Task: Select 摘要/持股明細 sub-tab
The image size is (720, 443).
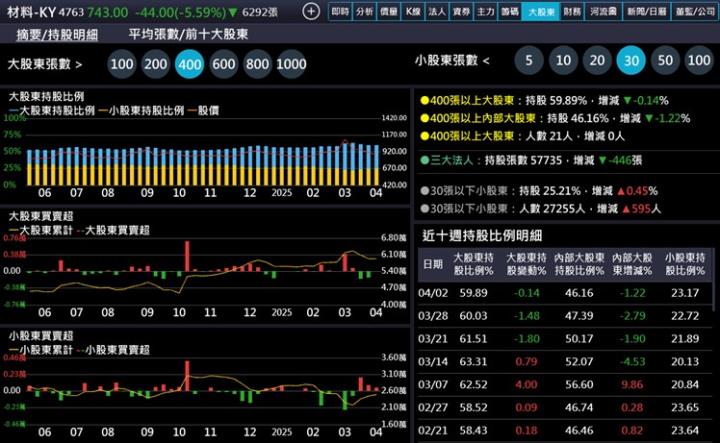Action: point(57,34)
